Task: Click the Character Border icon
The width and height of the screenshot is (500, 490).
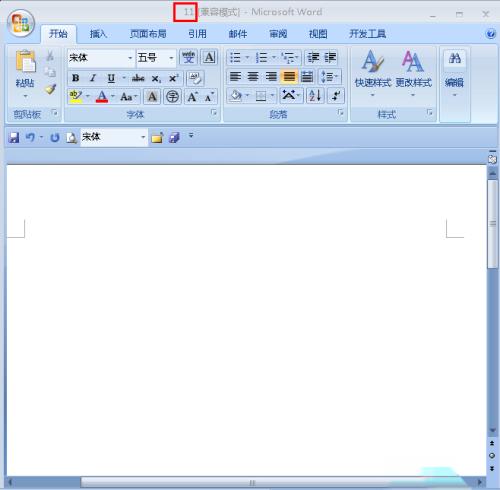Action: click(209, 57)
